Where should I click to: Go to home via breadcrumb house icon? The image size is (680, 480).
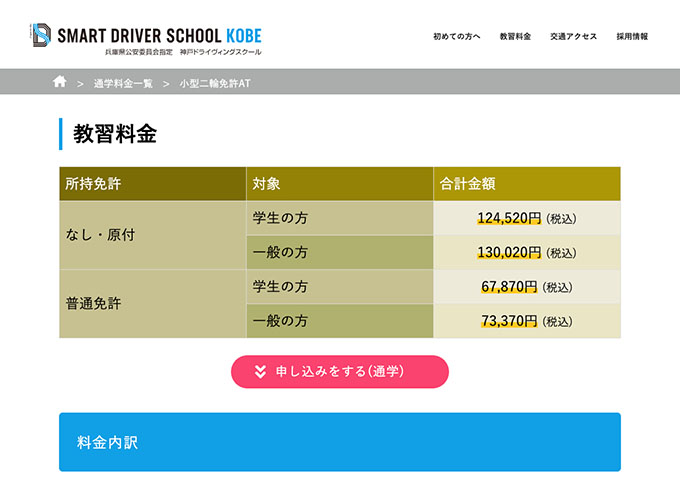point(60,82)
